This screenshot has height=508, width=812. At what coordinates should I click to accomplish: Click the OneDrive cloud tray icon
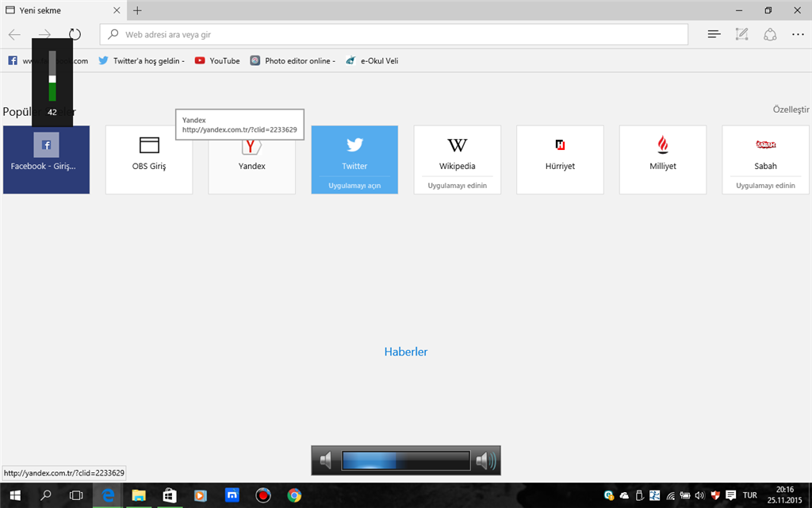pos(625,495)
